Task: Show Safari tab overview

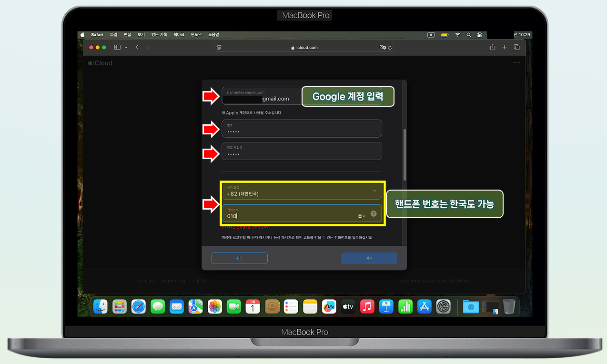Action: point(516,47)
